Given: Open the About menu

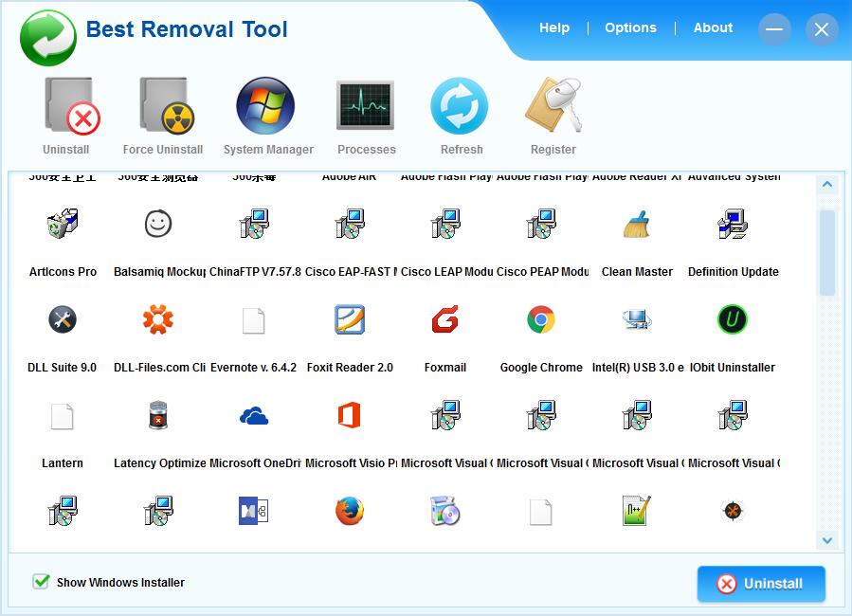Looking at the screenshot, I should 713,27.
